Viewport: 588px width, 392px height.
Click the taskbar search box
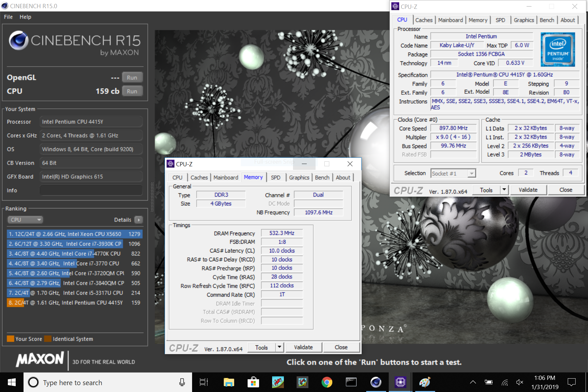point(107,382)
